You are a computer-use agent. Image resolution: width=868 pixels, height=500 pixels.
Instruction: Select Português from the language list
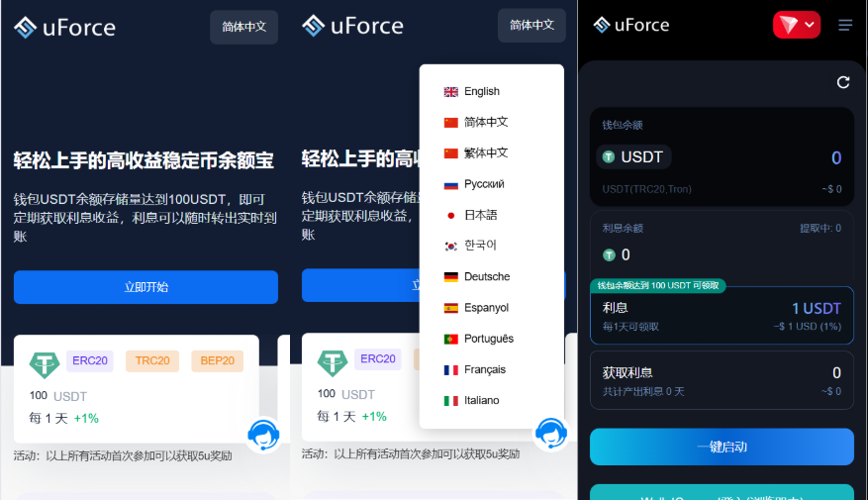click(492, 339)
